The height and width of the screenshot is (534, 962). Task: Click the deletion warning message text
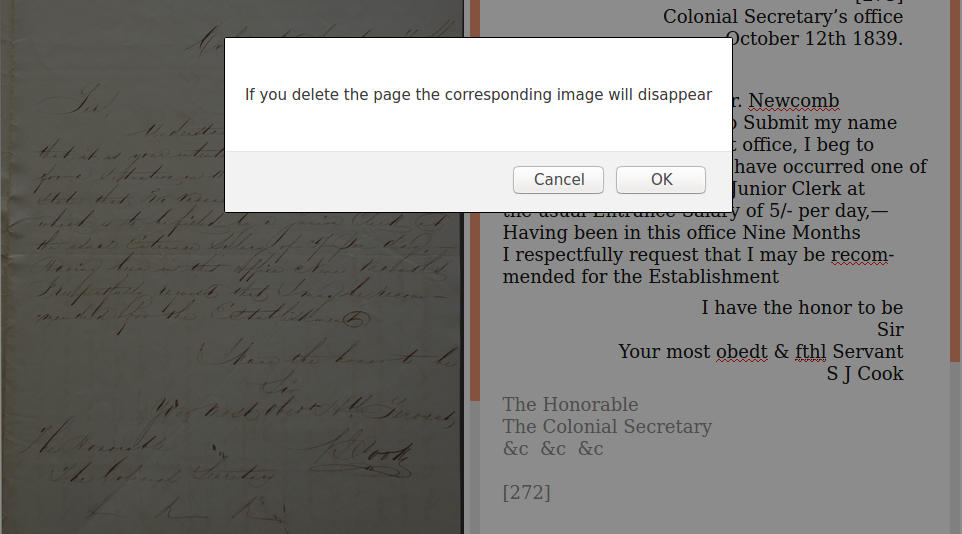tap(479, 95)
